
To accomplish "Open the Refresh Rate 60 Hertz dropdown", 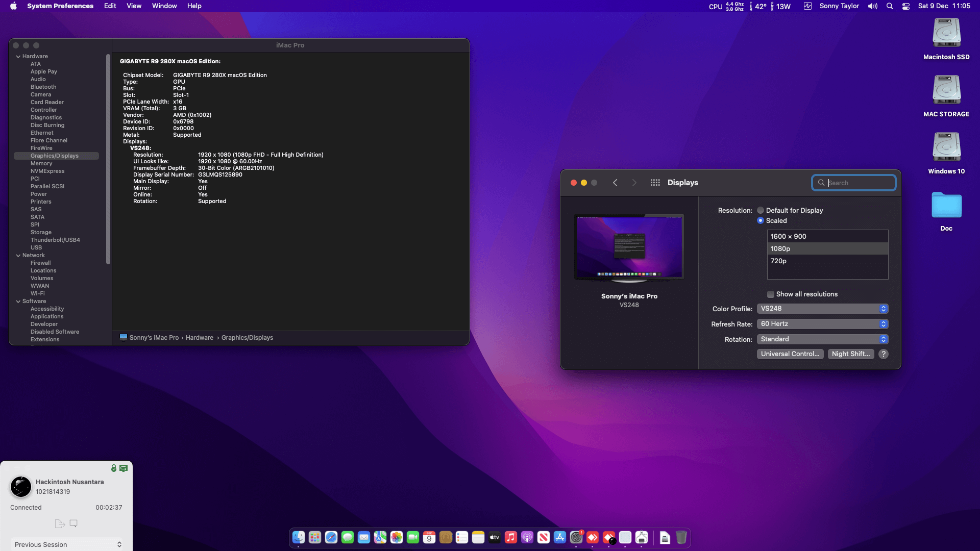I will pyautogui.click(x=822, y=324).
